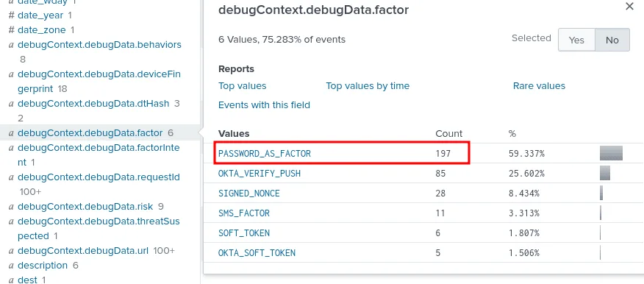Open the date_zone field
The width and height of the screenshot is (644, 284).
[41, 30]
